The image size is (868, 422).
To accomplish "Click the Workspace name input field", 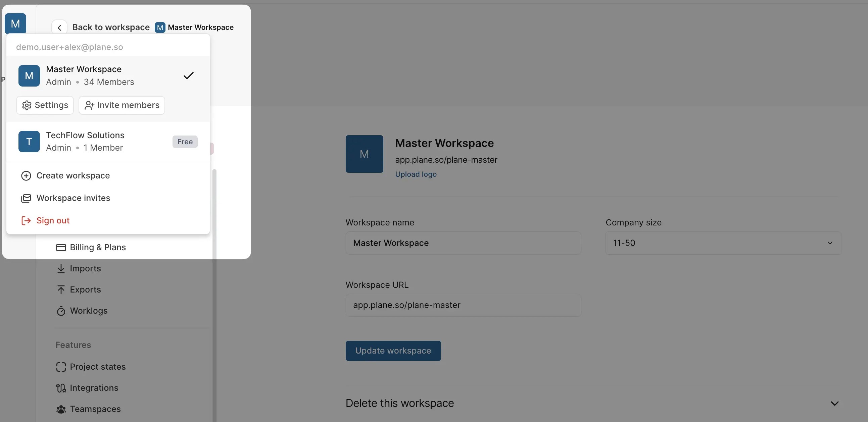I will (x=463, y=243).
